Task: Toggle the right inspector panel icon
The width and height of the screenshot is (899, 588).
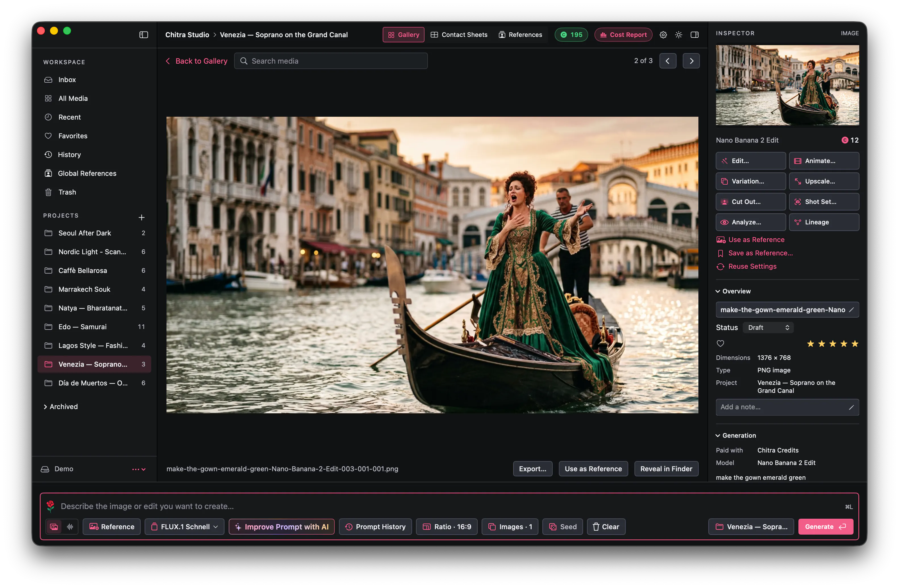Action: [x=695, y=35]
